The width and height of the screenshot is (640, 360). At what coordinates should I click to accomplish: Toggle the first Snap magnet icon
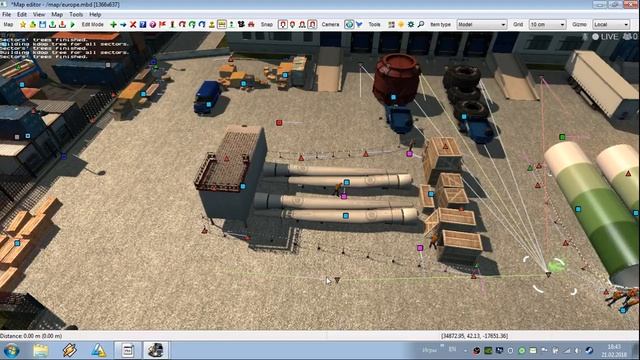pos(282,25)
